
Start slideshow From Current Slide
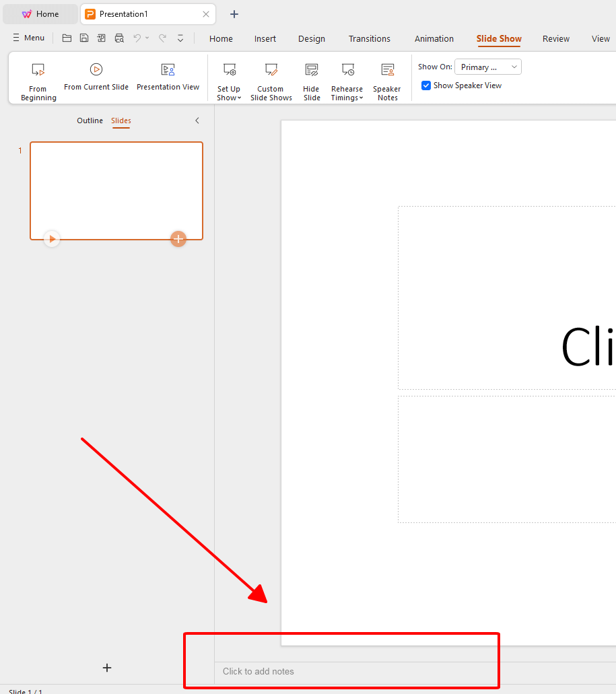96,77
